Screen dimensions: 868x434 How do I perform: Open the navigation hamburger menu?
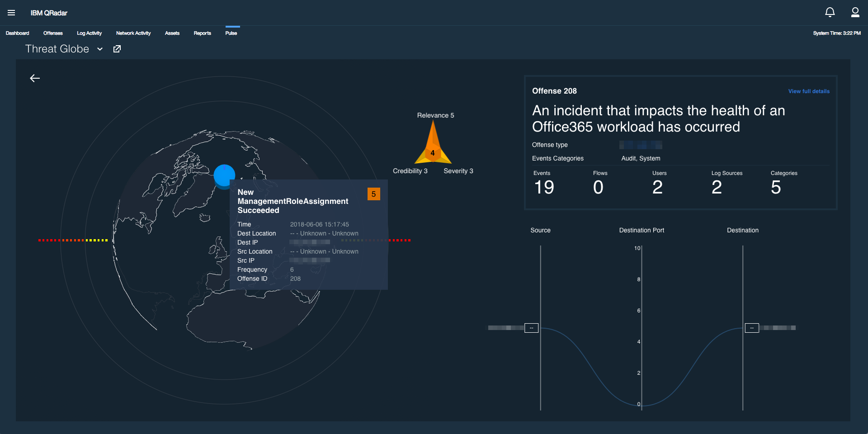(11, 13)
